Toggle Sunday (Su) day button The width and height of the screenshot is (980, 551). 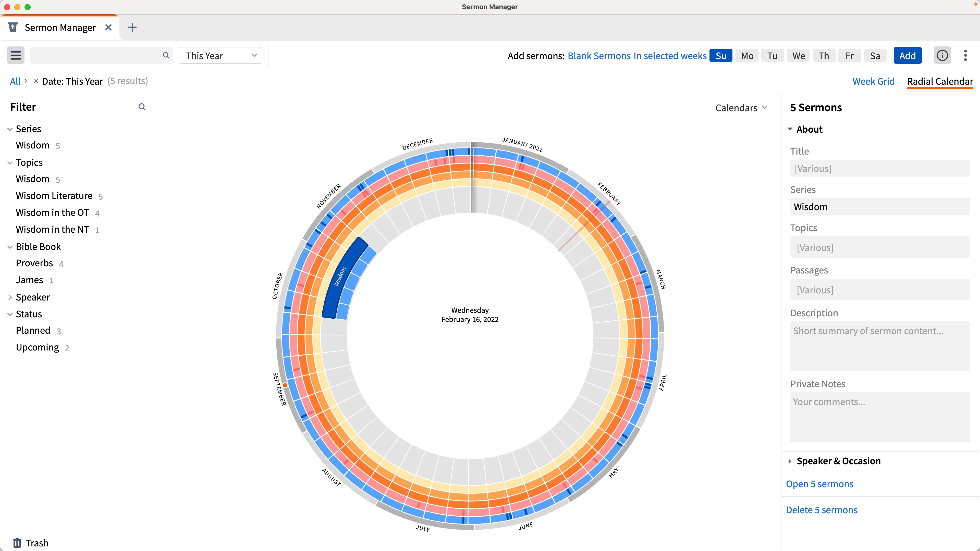tap(721, 56)
